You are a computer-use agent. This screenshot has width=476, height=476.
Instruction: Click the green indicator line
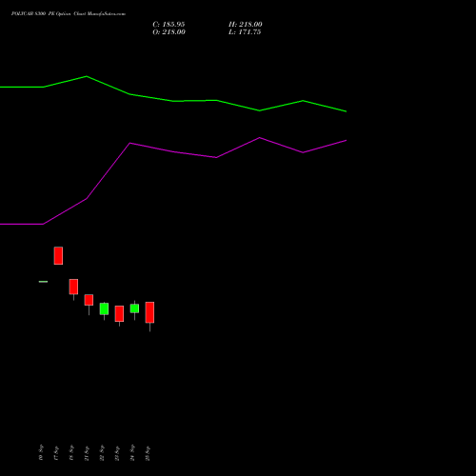coord(173,101)
